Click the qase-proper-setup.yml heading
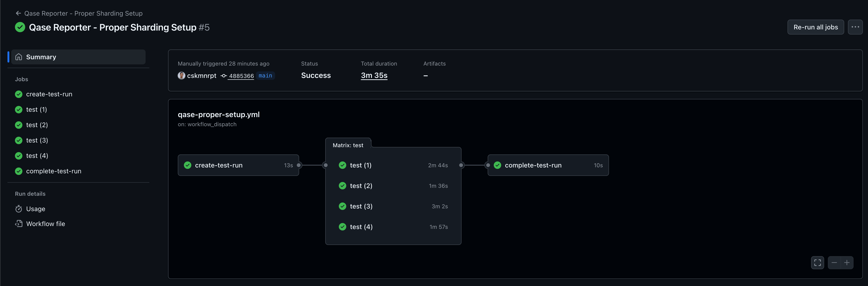868x286 pixels. tap(219, 115)
